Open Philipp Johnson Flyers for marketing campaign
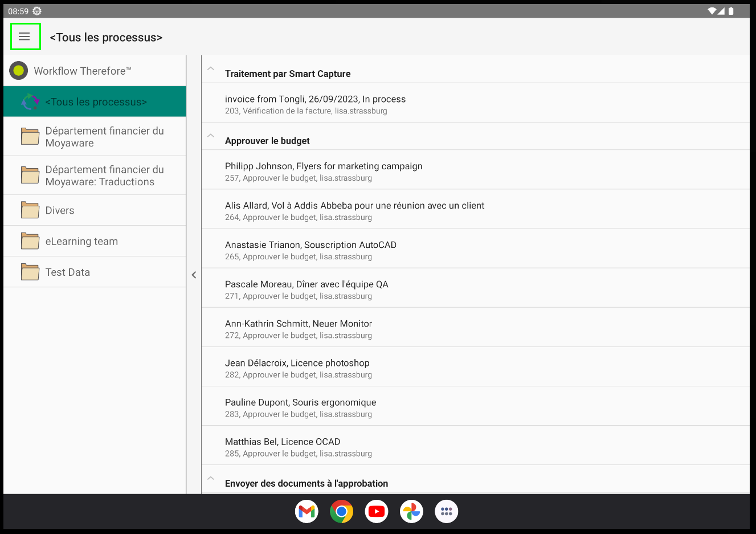The image size is (756, 534). tap(476, 171)
